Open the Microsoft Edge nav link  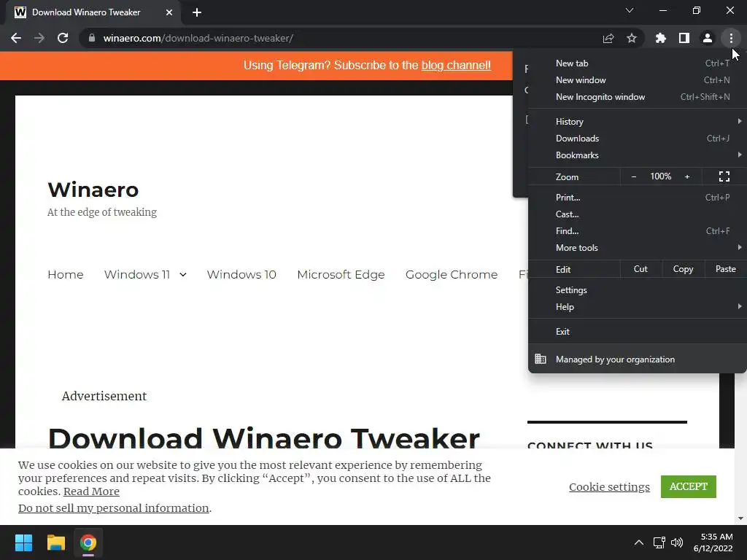pyautogui.click(x=341, y=275)
